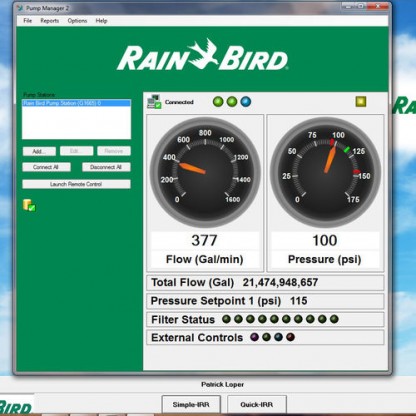
Task: Click the Add... button
Action: coord(39,151)
